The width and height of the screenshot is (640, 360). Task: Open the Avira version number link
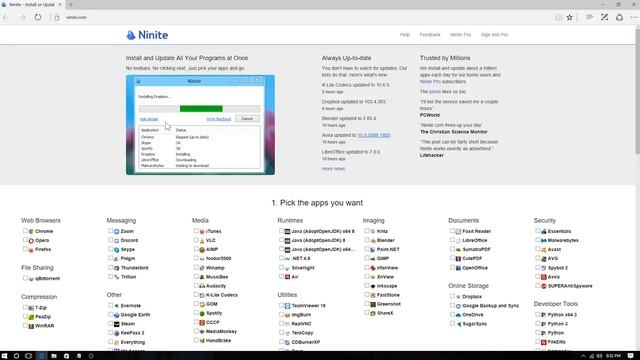(x=373, y=135)
